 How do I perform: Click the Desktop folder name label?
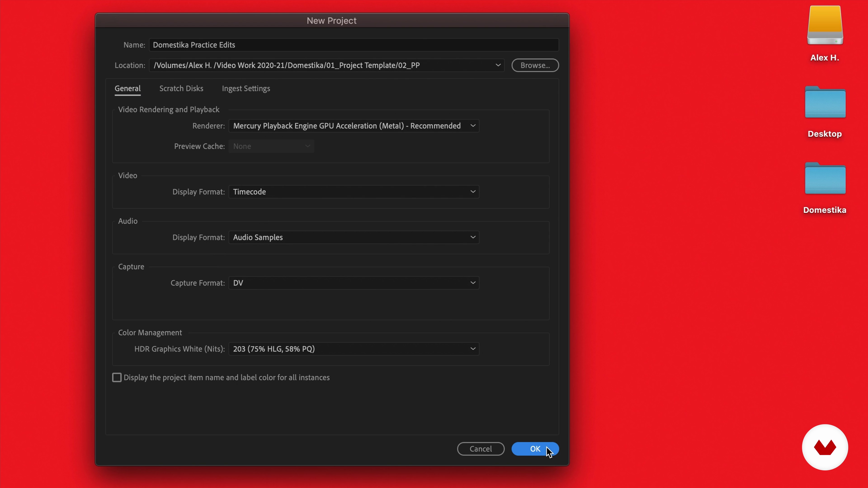click(x=825, y=134)
